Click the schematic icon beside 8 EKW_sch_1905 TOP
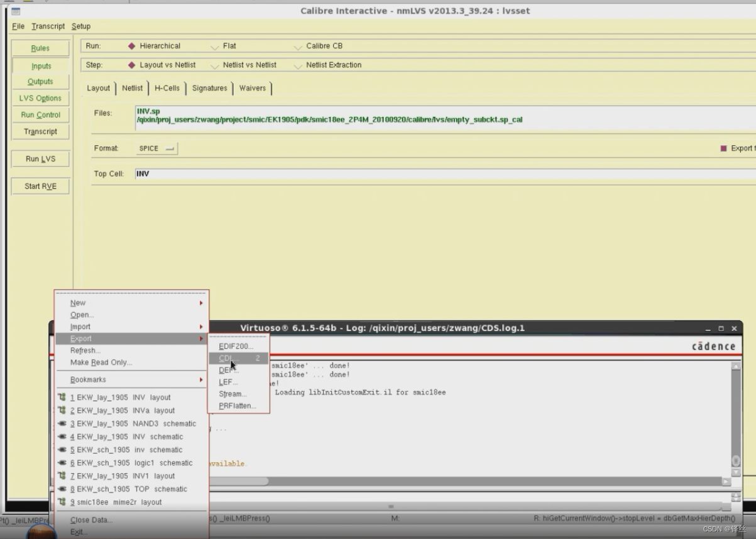This screenshot has width=756, height=539. [62, 489]
